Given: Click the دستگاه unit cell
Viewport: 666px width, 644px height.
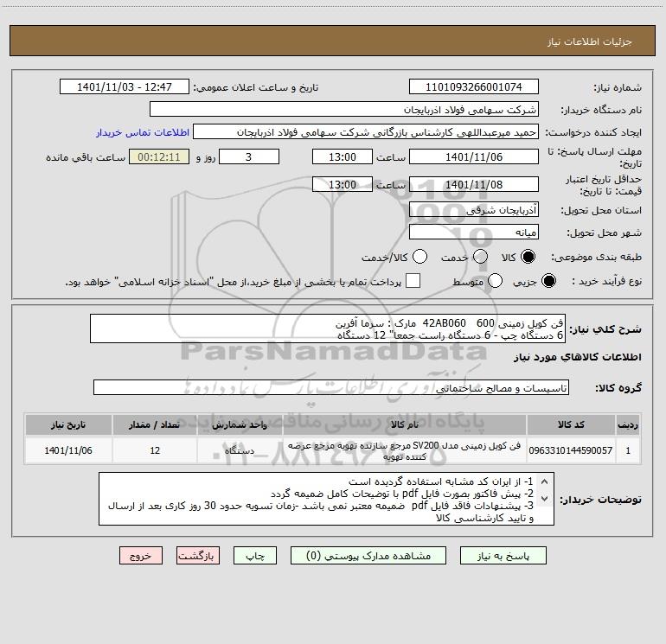Looking at the screenshot, I should point(240,451).
